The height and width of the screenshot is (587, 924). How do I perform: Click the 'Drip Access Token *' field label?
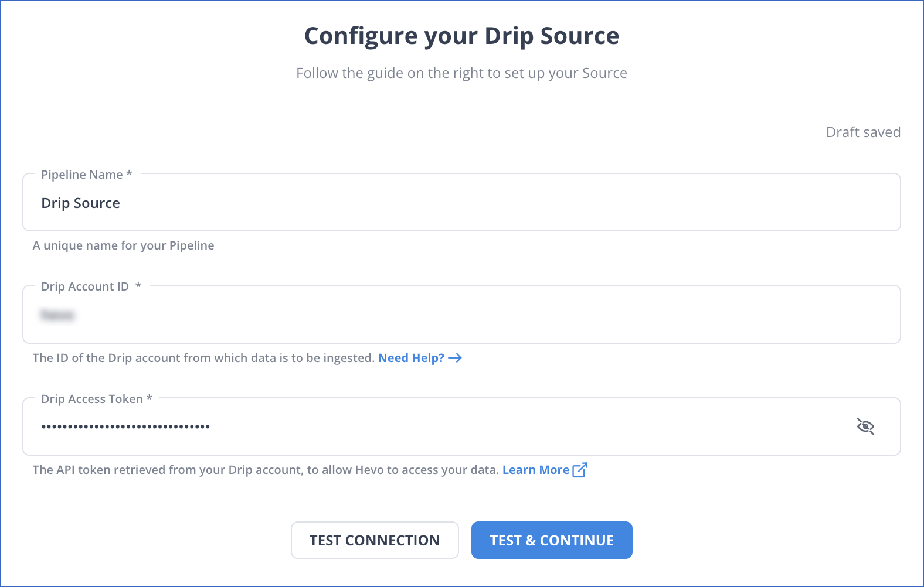[97, 399]
